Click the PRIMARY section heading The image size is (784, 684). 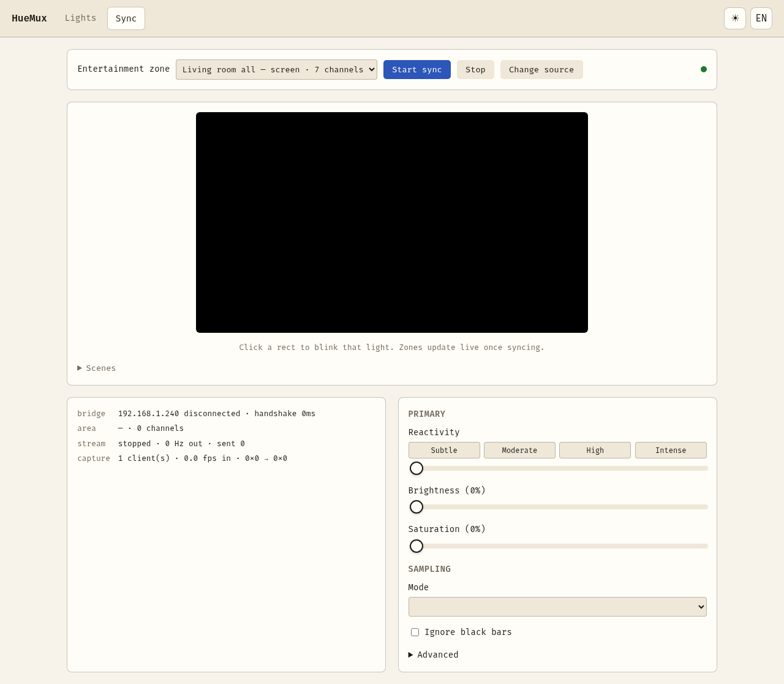tap(427, 414)
